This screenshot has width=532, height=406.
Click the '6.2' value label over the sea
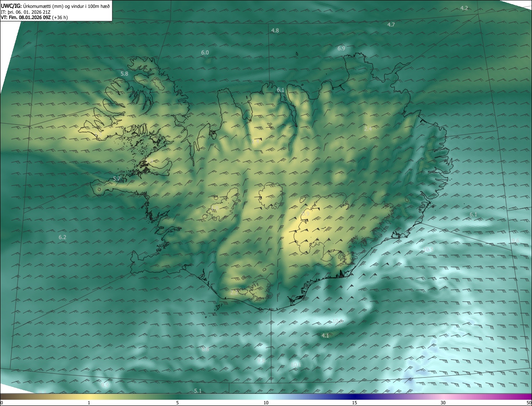62,237
